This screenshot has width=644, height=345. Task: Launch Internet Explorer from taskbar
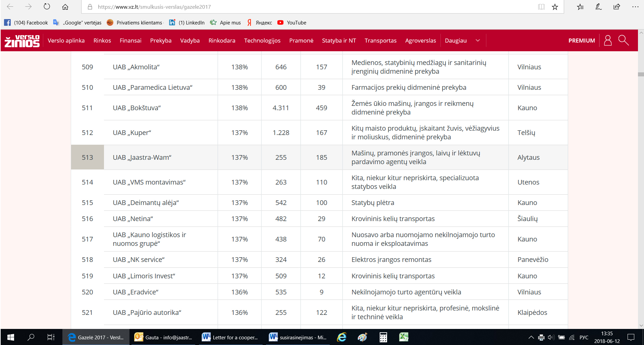(342, 337)
